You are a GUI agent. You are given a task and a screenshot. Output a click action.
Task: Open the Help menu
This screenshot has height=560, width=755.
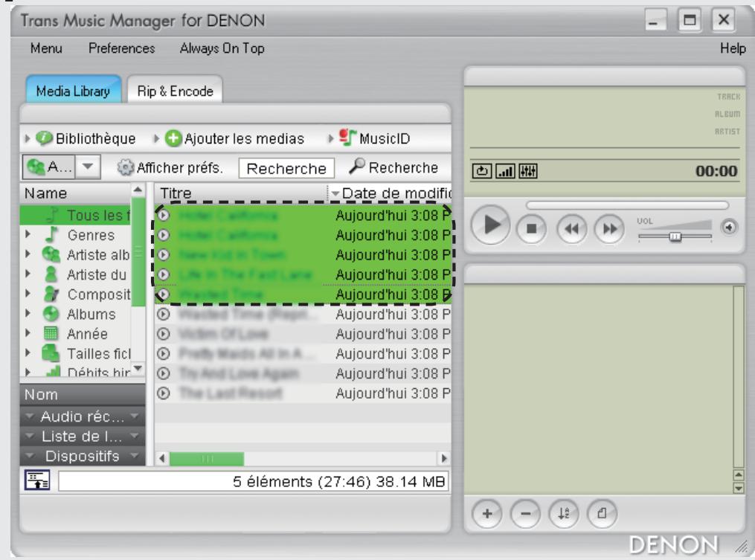tap(733, 48)
